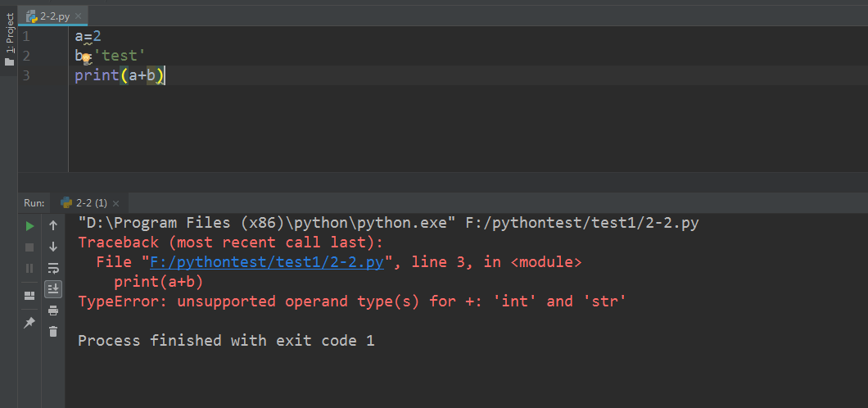Screen dimensions: 868x408
Task: Click the python.exe command line in console
Action: tap(388, 223)
